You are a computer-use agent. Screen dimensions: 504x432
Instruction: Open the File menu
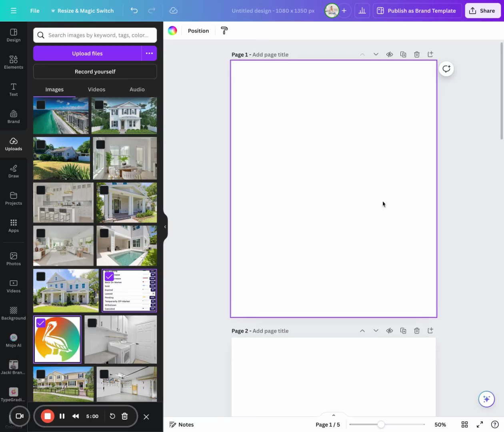pos(35,11)
